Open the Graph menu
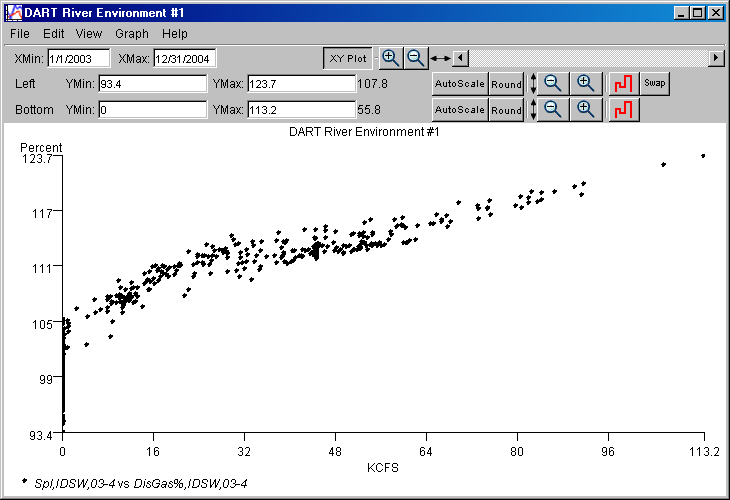 click(x=131, y=34)
